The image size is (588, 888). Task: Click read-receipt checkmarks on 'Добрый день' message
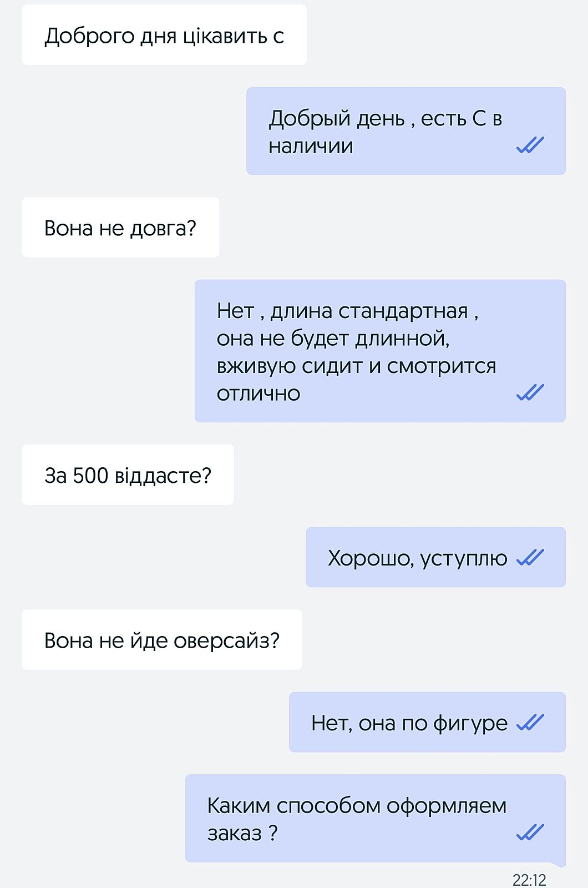click(530, 145)
